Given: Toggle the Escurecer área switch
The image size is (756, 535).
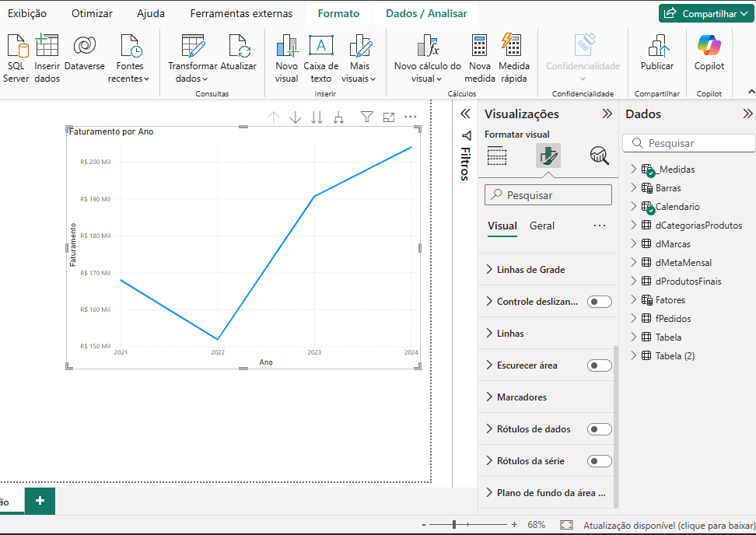Looking at the screenshot, I should tap(600, 365).
